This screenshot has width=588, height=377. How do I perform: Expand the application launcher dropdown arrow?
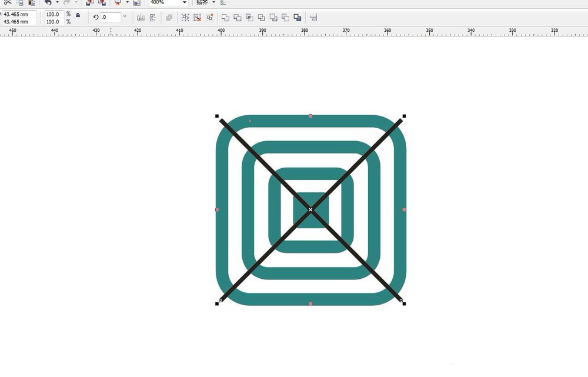tap(127, 2)
